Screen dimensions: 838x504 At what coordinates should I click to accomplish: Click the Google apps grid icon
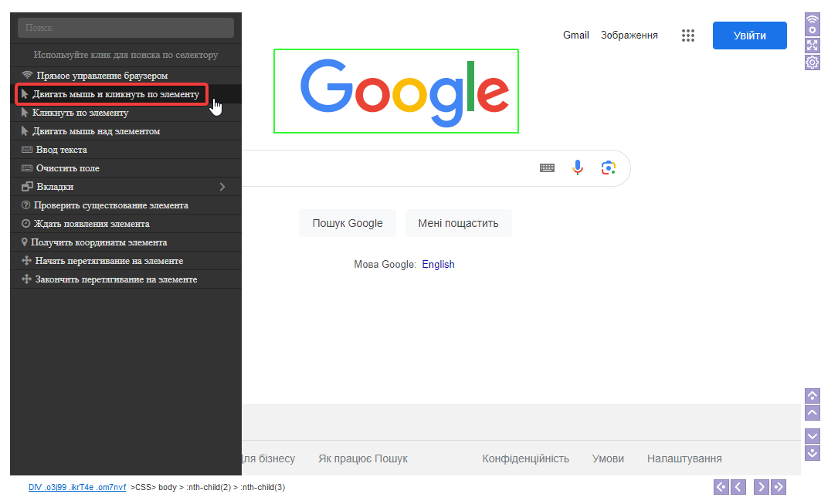[688, 36]
